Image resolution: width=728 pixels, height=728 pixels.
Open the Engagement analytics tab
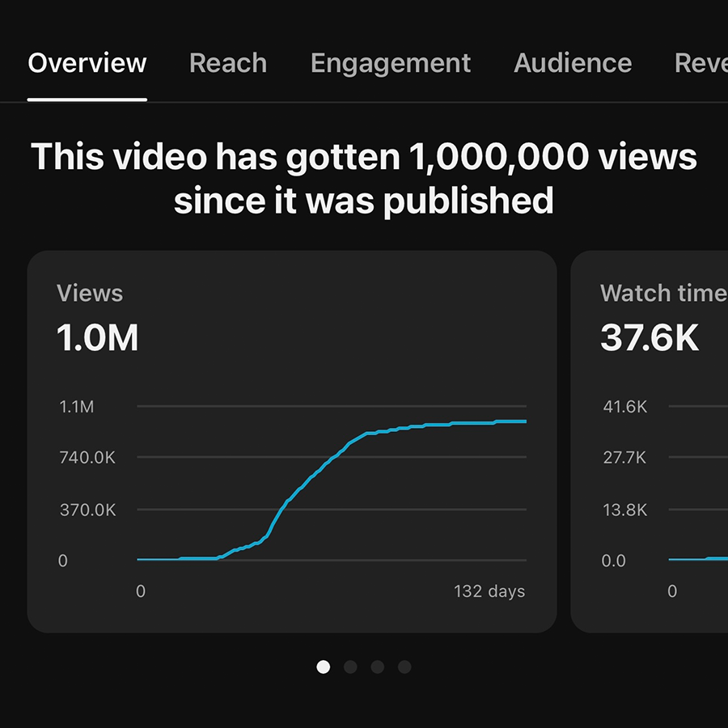pos(391,63)
